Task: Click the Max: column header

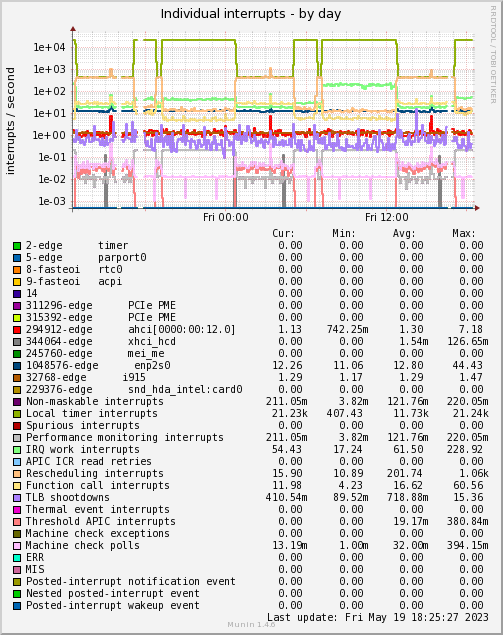Action: (x=464, y=234)
